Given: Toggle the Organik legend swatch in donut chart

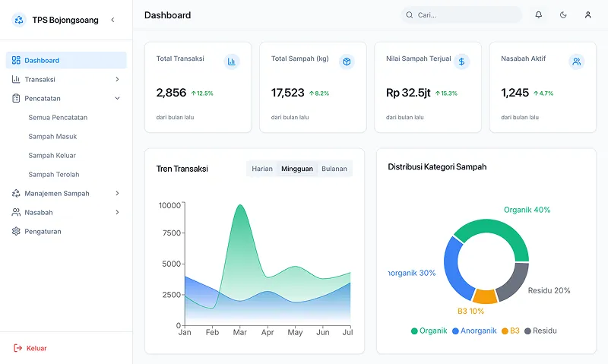Looking at the screenshot, I should [414, 331].
